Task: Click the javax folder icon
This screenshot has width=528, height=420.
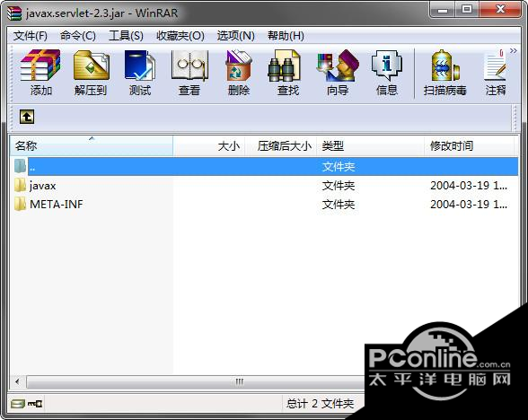Action: point(20,185)
